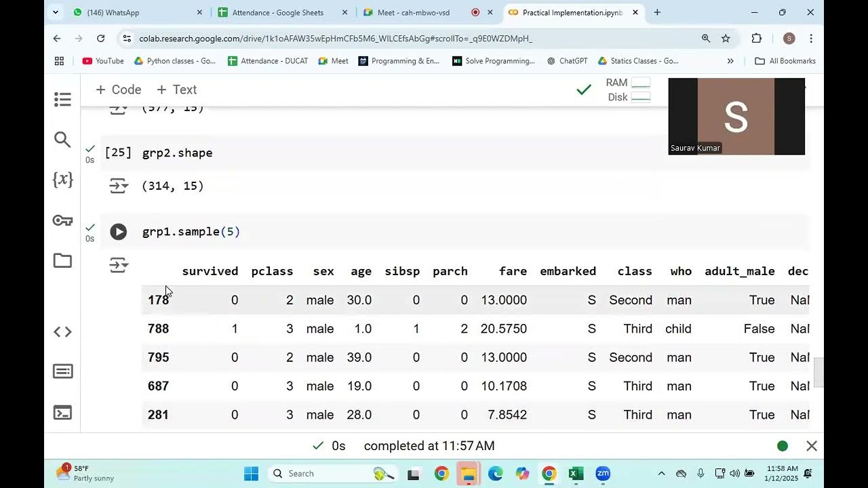Viewport: 868px width, 488px height.
Task: Open the weather widget on taskbar
Action: (x=85, y=473)
